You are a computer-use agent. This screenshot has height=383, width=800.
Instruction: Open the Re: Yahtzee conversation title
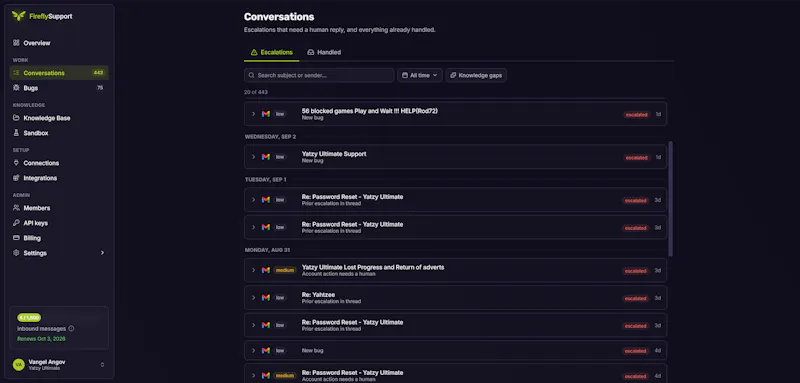[318, 294]
